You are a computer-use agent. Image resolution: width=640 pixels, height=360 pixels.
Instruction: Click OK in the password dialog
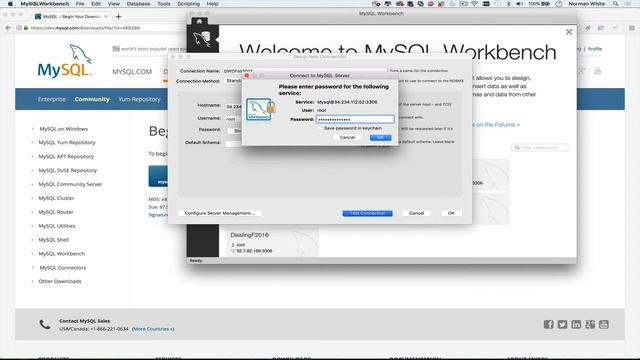point(380,138)
